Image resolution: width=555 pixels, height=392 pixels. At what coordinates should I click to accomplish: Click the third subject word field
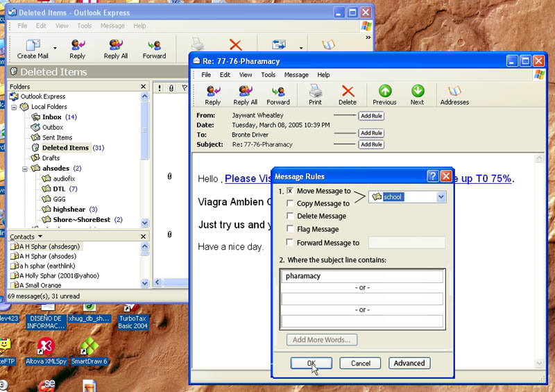click(362, 321)
